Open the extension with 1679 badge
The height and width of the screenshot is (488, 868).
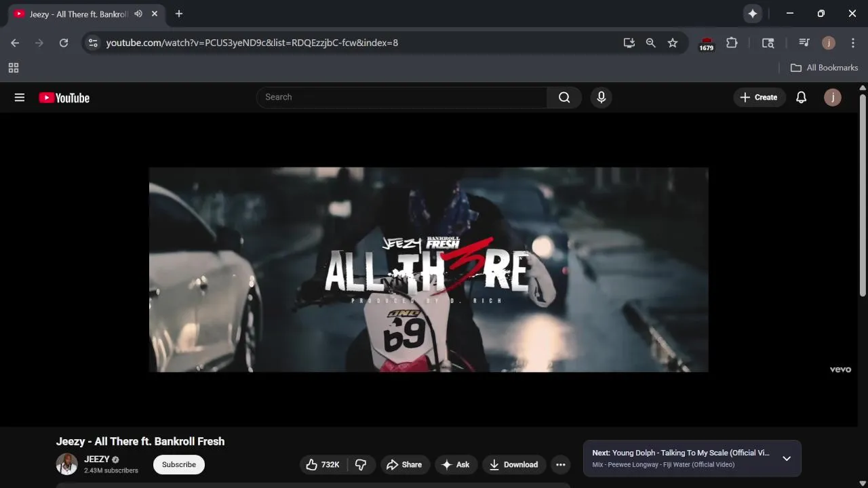(707, 43)
